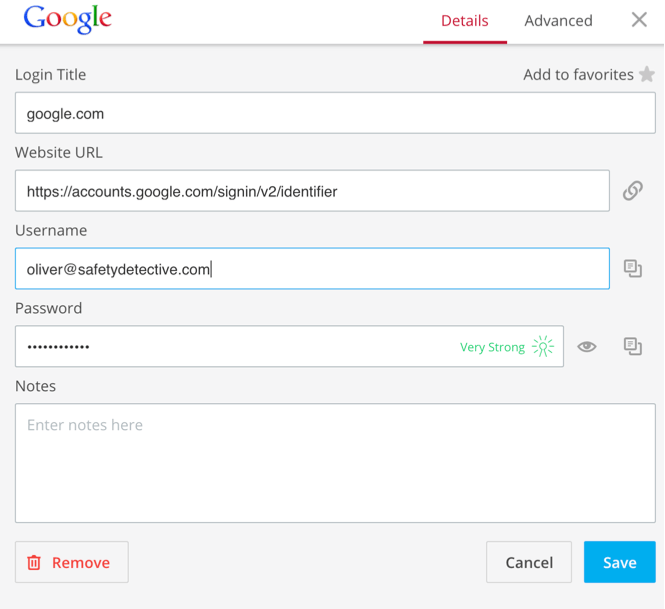Show the password using the eye icon

(x=587, y=347)
